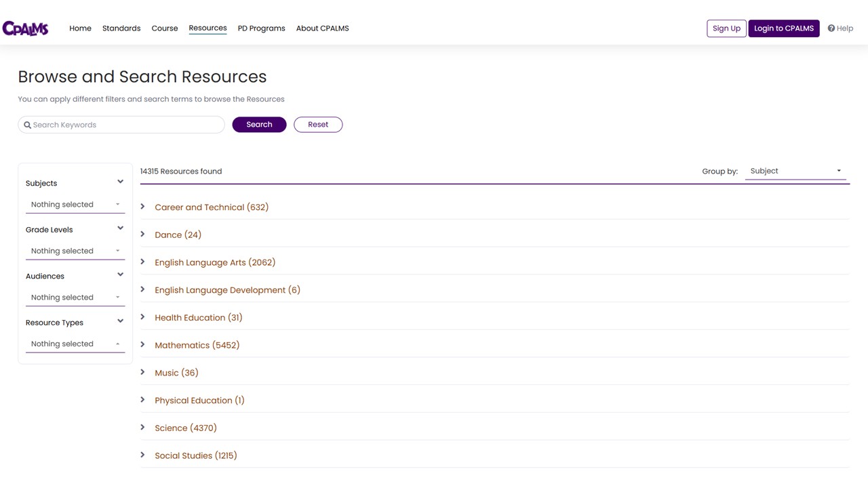This screenshot has width=868, height=488.
Task: Open the Resource Types filter dropdown
Action: (x=75, y=344)
